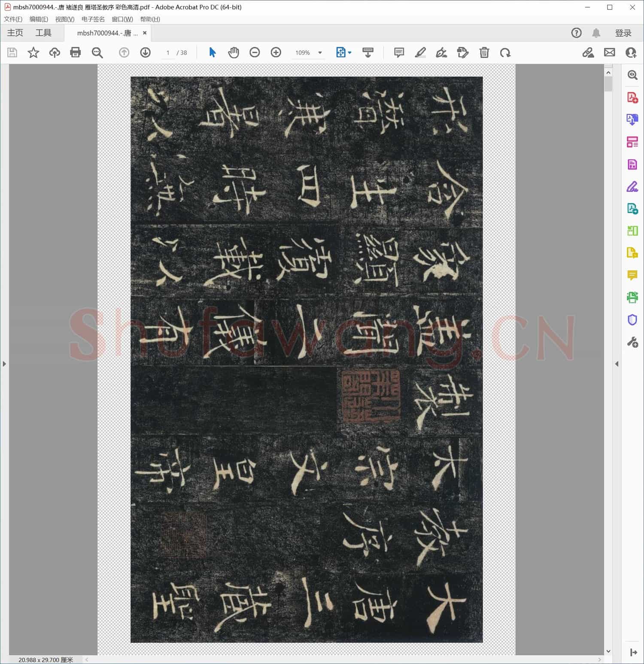644x664 pixels.
Task: Add a sticky note comment
Action: pos(399,52)
